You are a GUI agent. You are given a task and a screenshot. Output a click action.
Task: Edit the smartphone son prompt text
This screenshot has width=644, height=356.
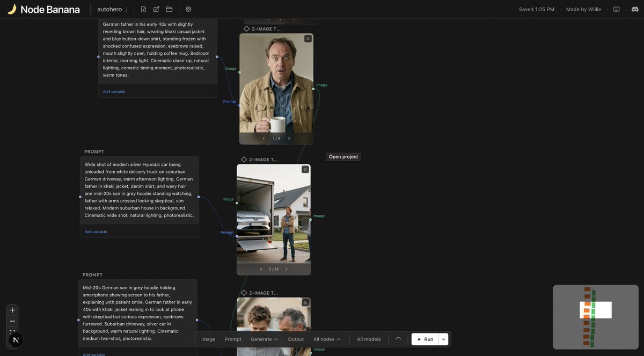pyautogui.click(x=137, y=313)
